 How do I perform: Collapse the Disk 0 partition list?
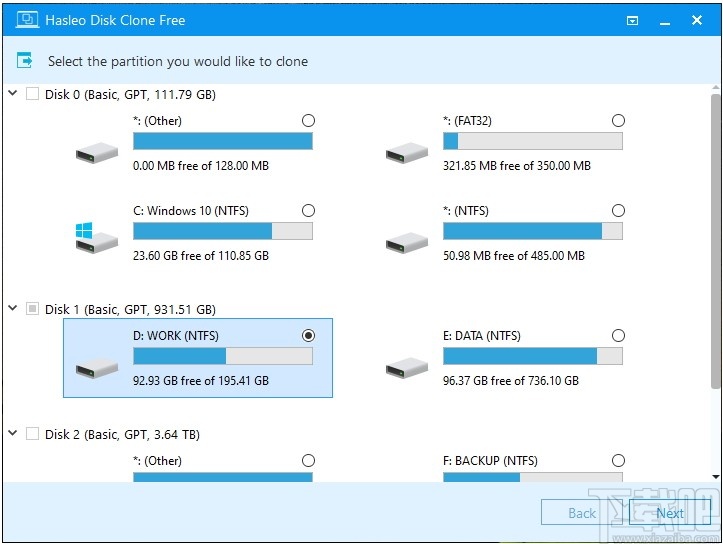coord(13,94)
